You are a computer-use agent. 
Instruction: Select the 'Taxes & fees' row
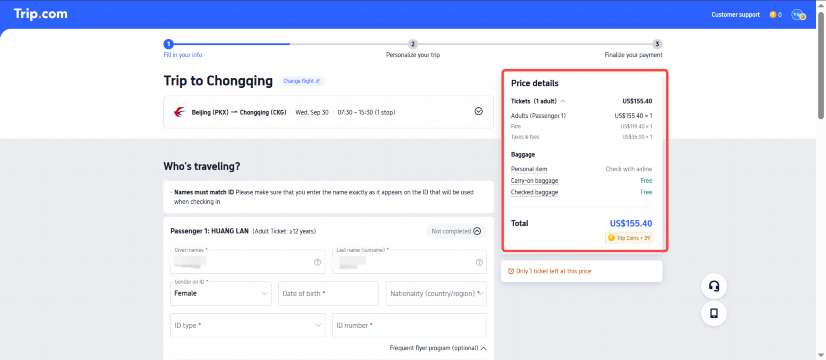[x=582, y=137]
